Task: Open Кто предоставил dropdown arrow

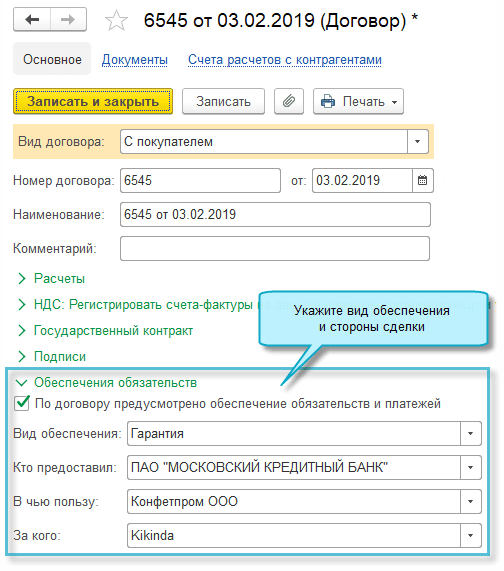Action: click(x=470, y=467)
